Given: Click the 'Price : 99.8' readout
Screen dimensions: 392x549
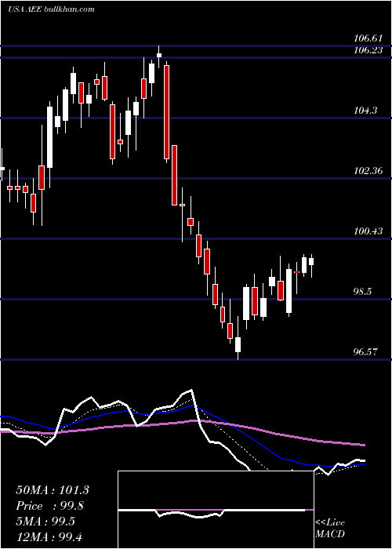Looking at the screenshot, I should click(50, 506).
